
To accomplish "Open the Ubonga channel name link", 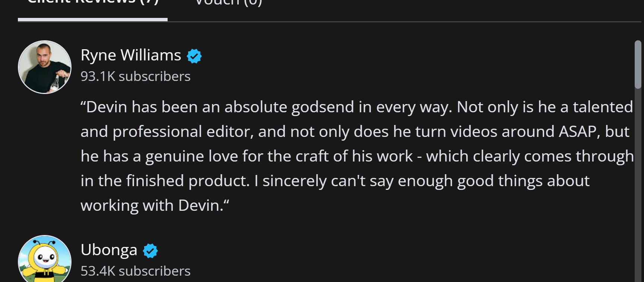I will (x=109, y=250).
